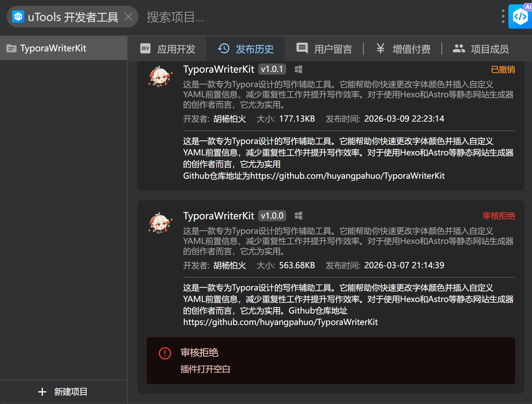Click the red 审核拒绝 status label

(499, 216)
